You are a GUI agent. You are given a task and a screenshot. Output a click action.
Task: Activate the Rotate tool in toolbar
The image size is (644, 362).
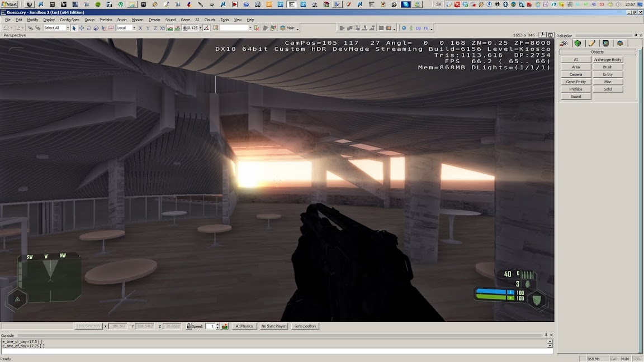pos(89,28)
